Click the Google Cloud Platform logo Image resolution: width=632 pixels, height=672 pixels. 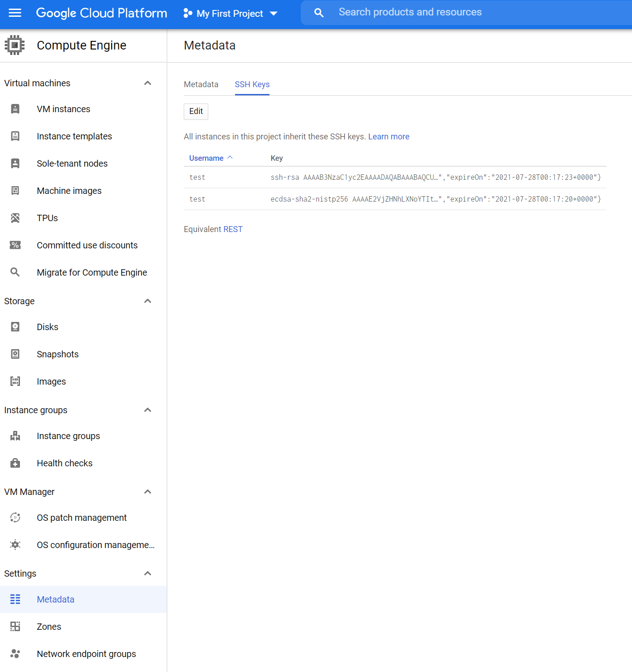pyautogui.click(x=102, y=13)
